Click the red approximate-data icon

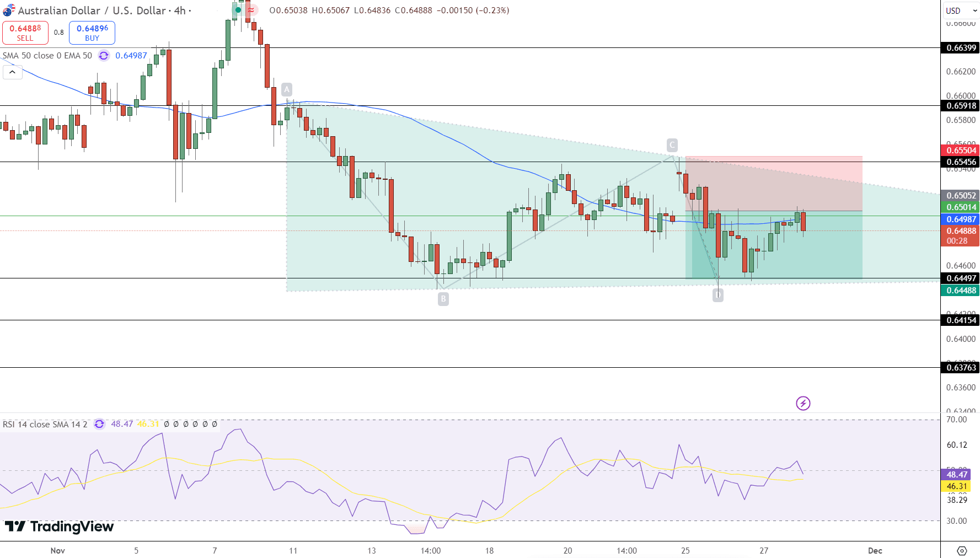point(251,10)
